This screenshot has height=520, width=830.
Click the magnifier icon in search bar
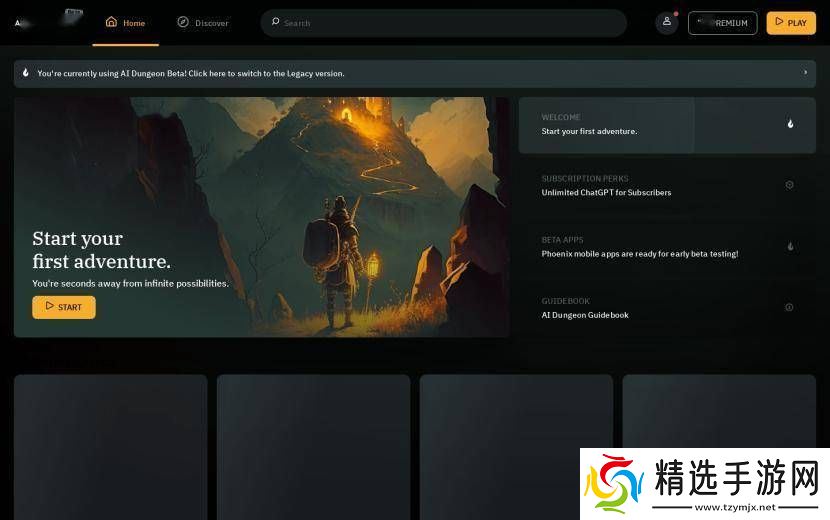coord(275,22)
